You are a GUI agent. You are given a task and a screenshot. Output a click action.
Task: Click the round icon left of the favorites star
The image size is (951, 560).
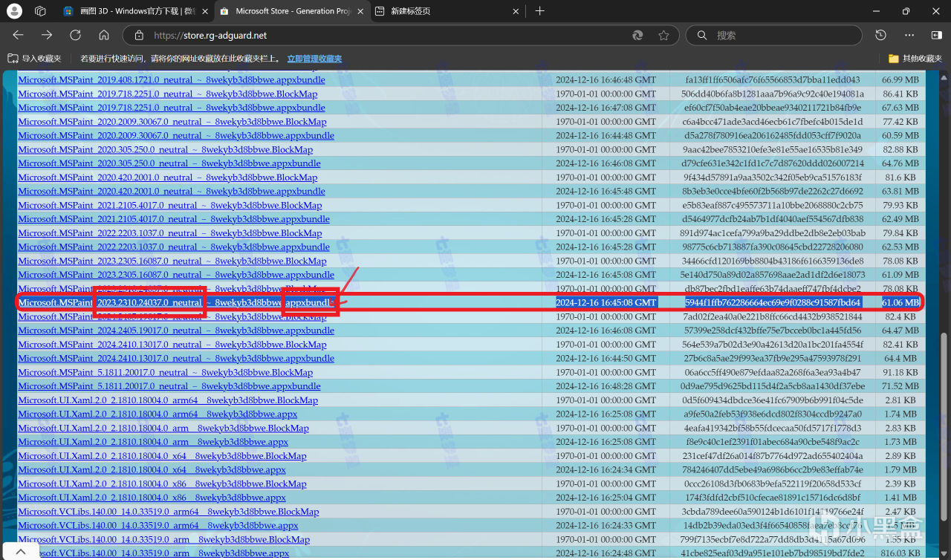637,35
